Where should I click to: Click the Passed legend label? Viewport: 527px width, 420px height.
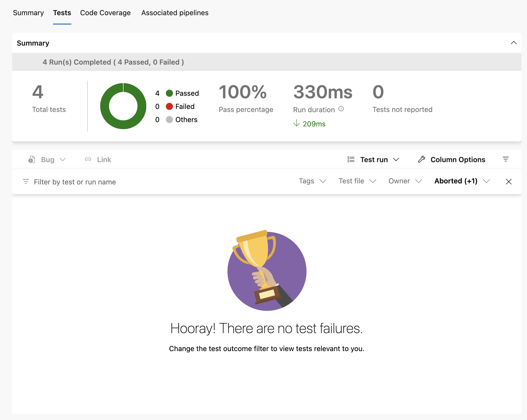[187, 93]
